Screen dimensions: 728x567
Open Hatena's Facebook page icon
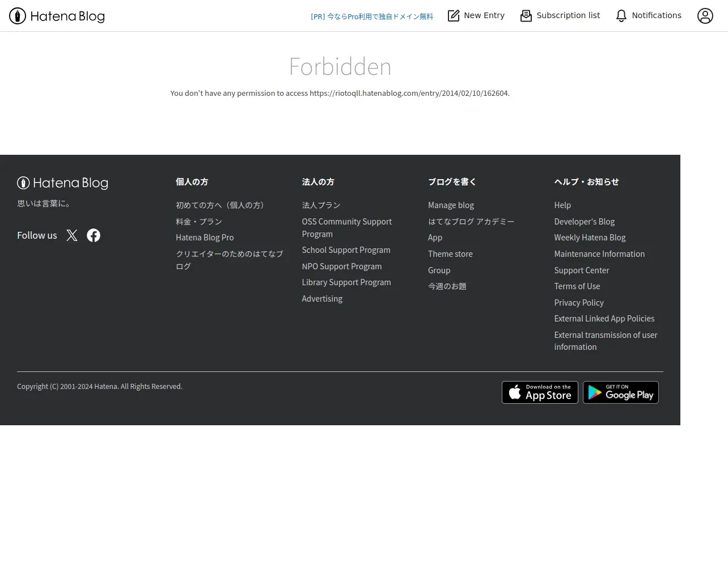click(94, 235)
